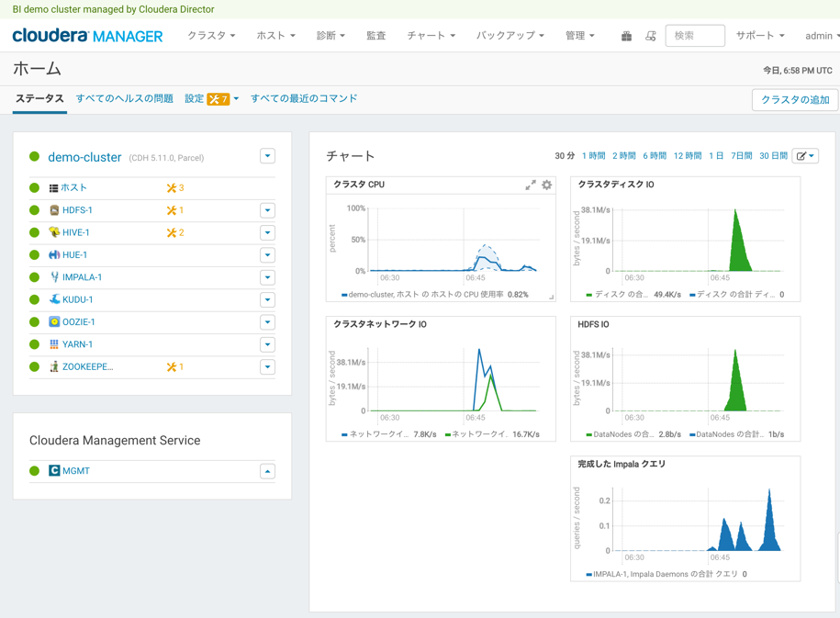Open the running commands indicator icon
This screenshot has height=618, width=840.
coord(651,36)
